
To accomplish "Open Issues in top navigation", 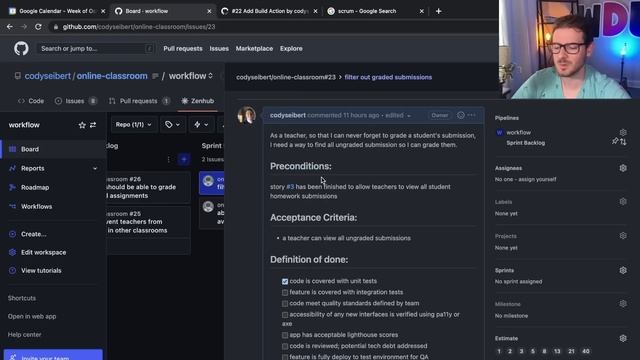I will (x=219, y=49).
